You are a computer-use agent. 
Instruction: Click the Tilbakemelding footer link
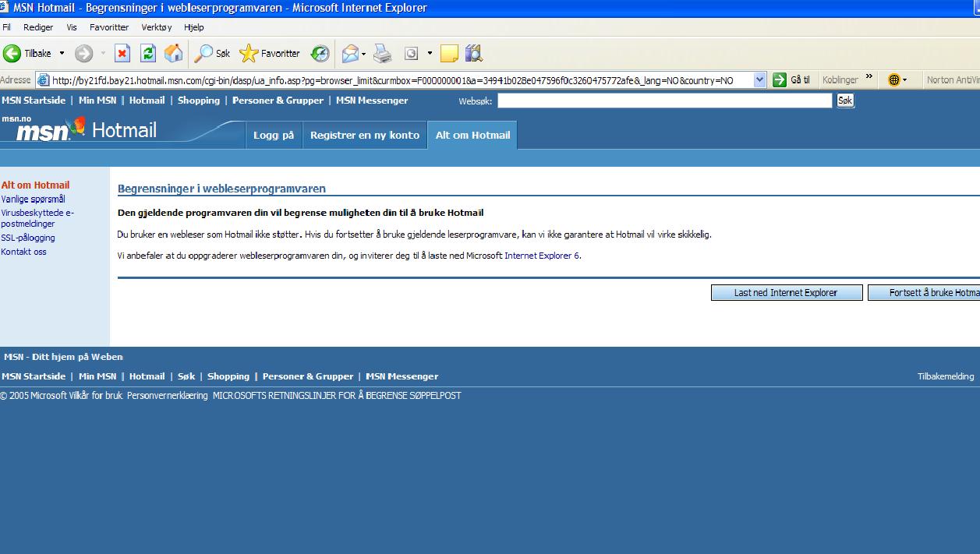[x=946, y=376]
